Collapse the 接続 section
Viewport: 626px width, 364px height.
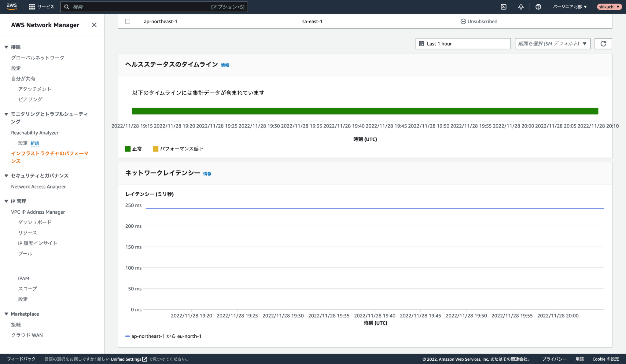pos(6,47)
